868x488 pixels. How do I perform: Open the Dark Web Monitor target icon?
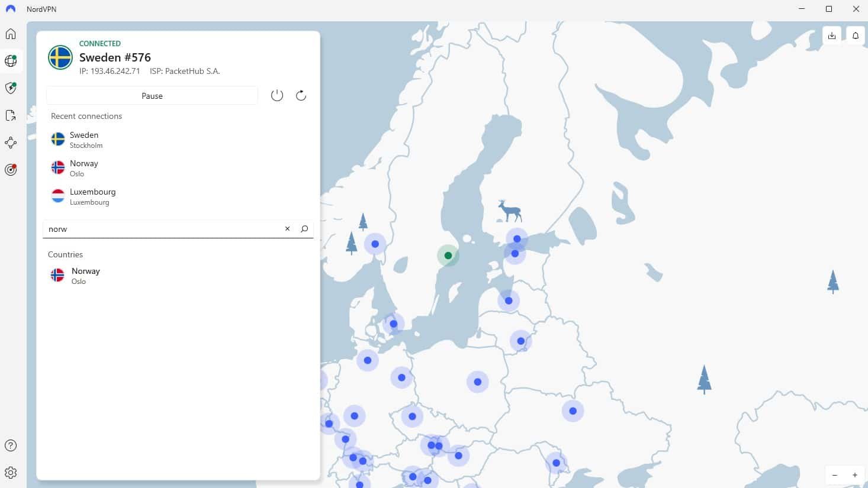(x=11, y=170)
